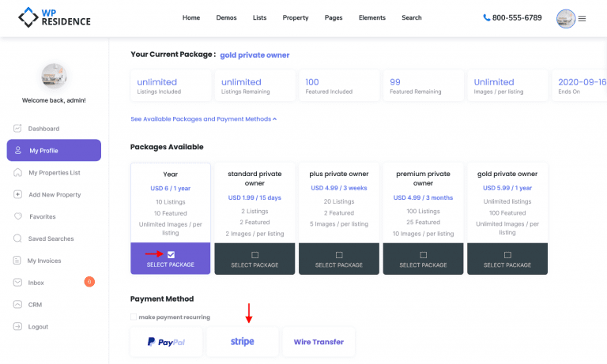Click the gold private owner current package link
The height and width of the screenshot is (364, 607).
pyautogui.click(x=254, y=55)
